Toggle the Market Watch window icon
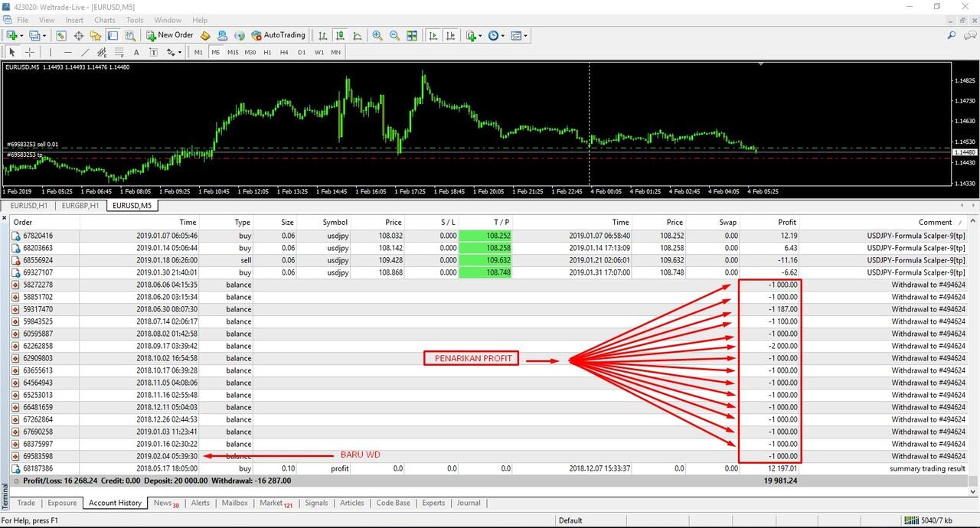Screen dimensions: 980x528 tap(61, 35)
